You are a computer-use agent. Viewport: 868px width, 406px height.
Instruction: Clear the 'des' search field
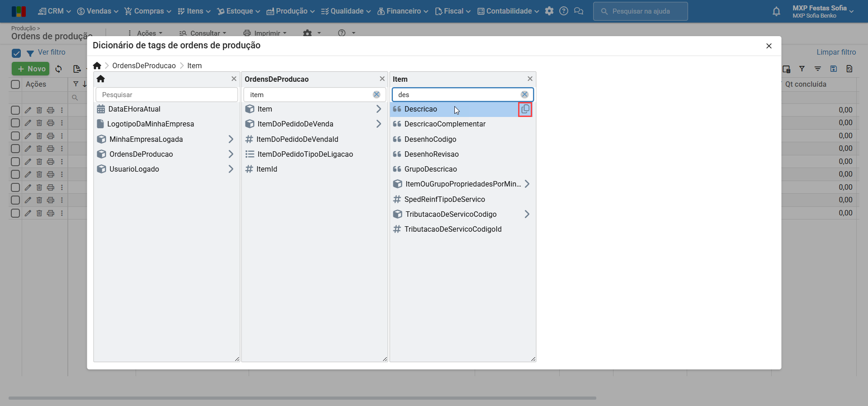(524, 94)
